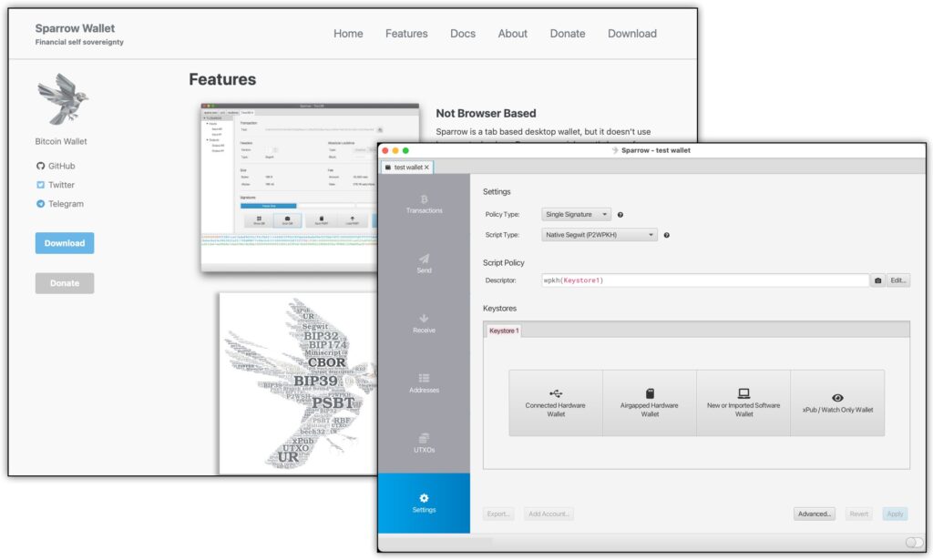Choose New or Imported Software Wallet
Screen dimensions: 933x560
coord(743,403)
